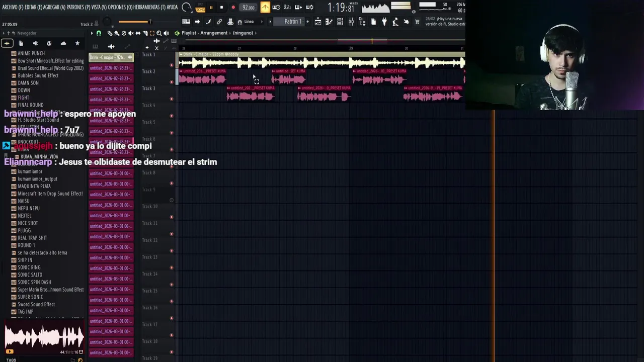Click the orange master slider in toolbar

tap(134, 22)
